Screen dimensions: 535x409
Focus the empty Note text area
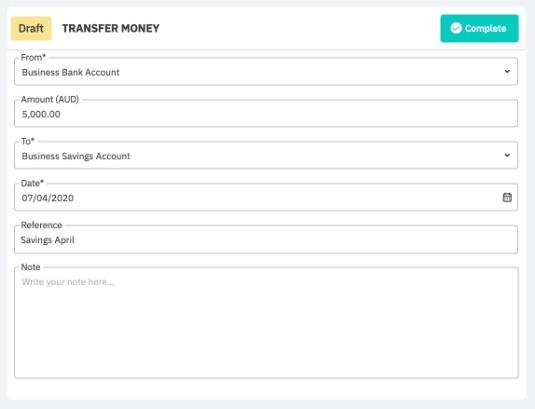pos(266,323)
